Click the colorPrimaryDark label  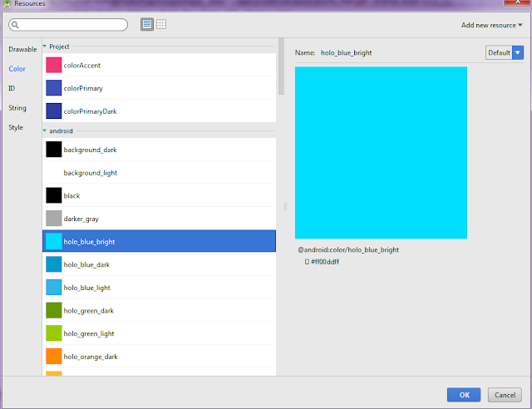(x=90, y=111)
